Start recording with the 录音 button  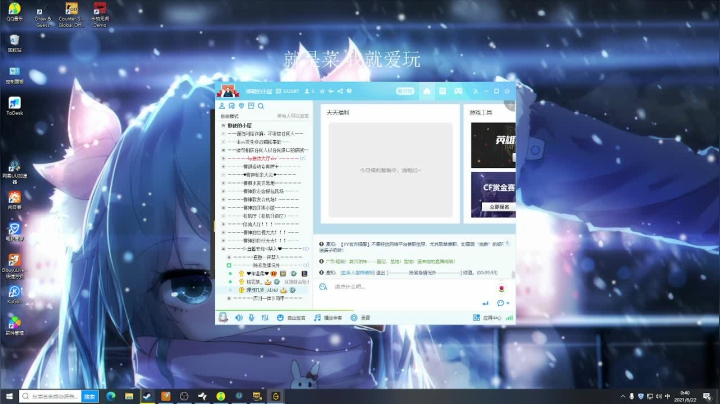[360, 318]
